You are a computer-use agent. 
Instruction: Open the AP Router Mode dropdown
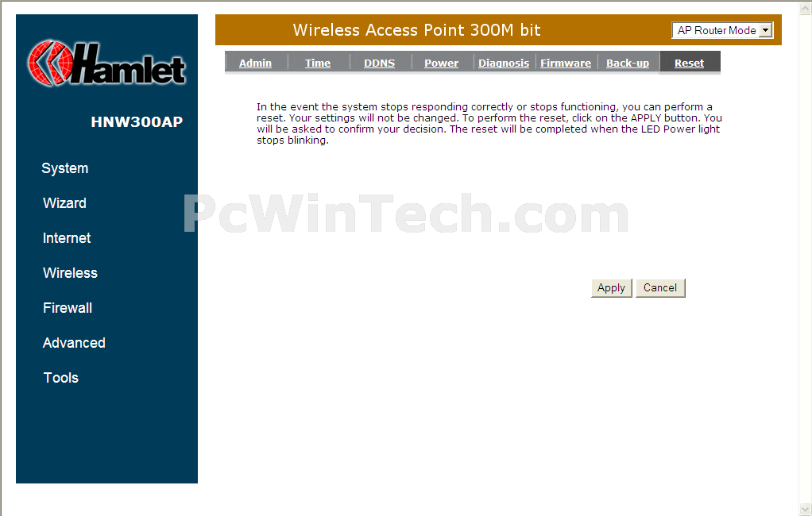[722, 30]
